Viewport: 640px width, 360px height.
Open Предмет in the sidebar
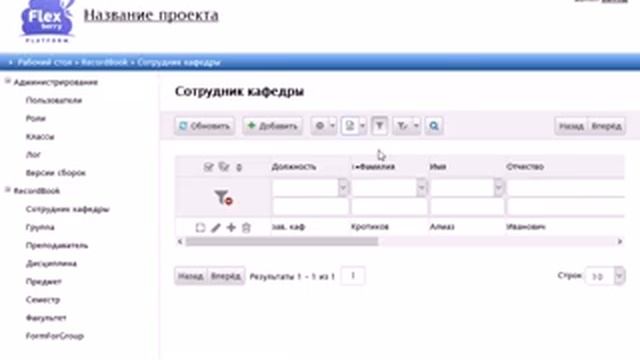click(43, 282)
